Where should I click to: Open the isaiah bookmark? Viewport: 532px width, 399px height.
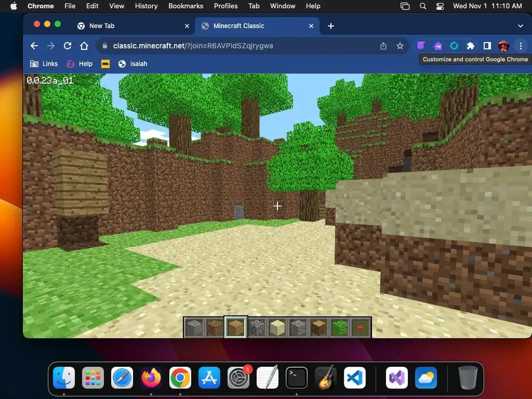[132, 63]
